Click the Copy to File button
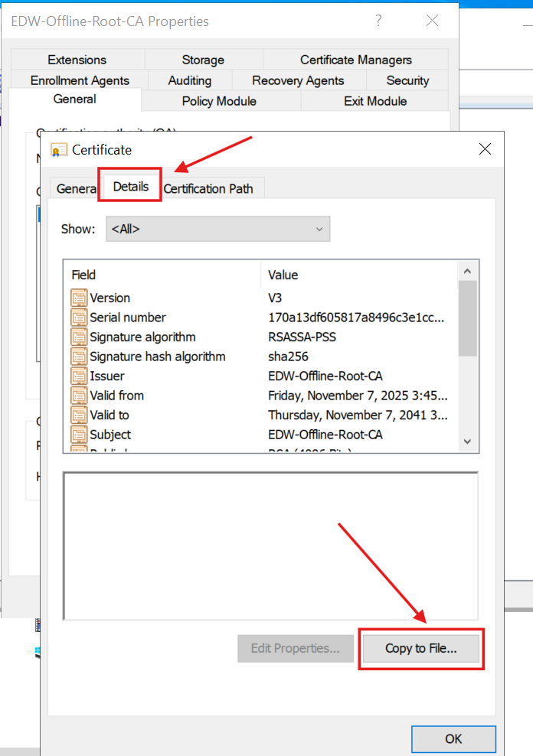This screenshot has width=533, height=756. point(421,648)
